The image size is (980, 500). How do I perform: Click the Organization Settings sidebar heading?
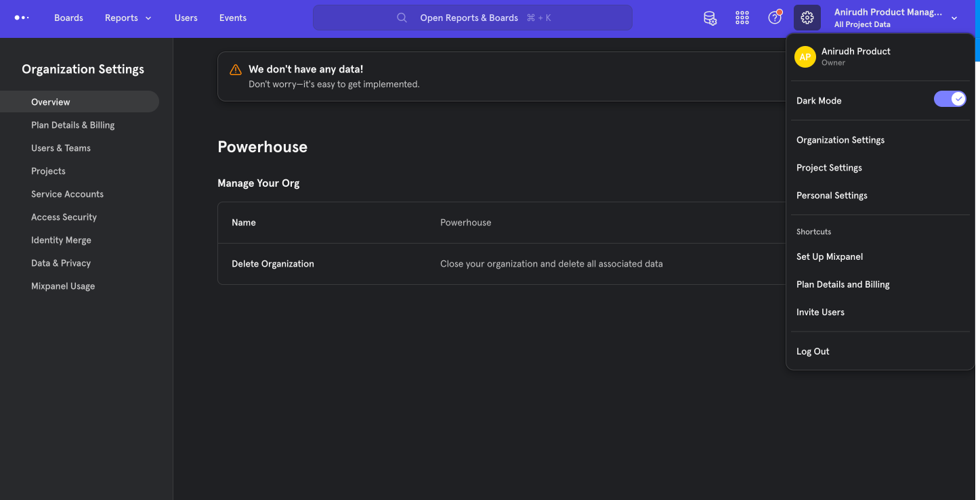(x=83, y=69)
